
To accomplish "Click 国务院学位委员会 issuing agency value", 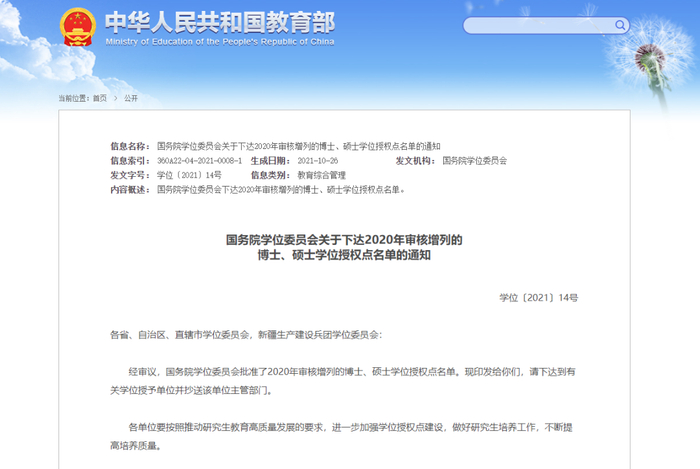I will 475,161.
